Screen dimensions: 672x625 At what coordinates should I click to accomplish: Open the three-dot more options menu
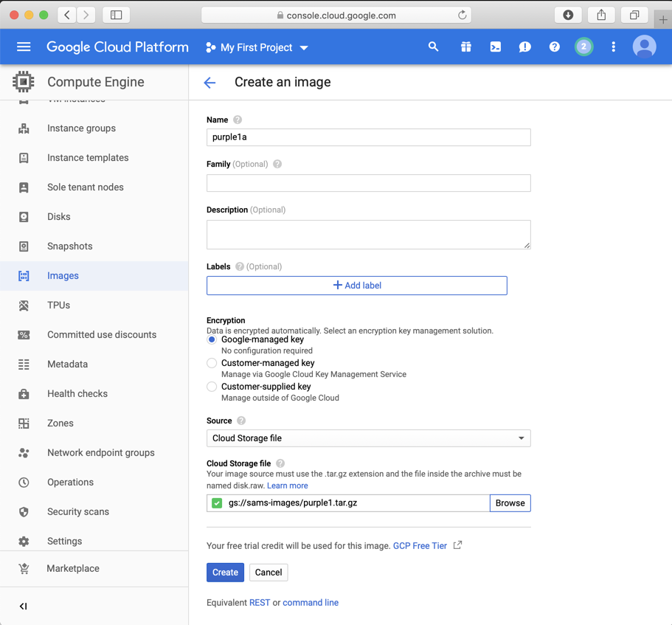[613, 47]
